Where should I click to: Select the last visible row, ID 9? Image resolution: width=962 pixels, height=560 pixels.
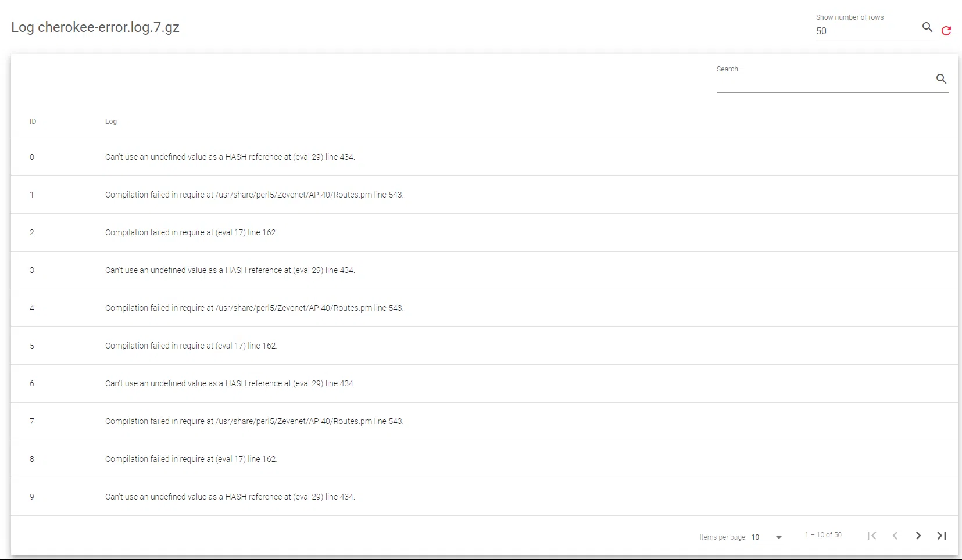(230, 497)
